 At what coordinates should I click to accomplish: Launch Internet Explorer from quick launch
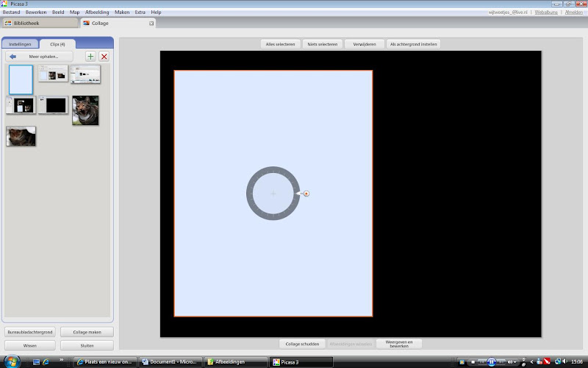pyautogui.click(x=46, y=362)
